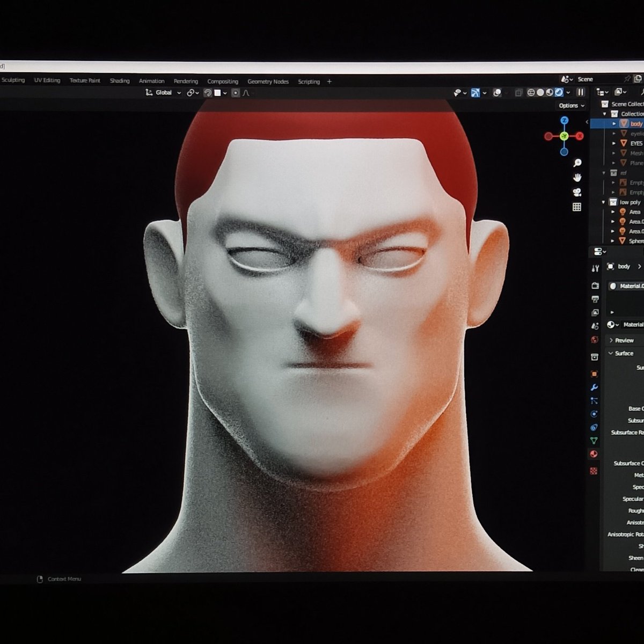Click the pan view hand icon

tap(577, 177)
